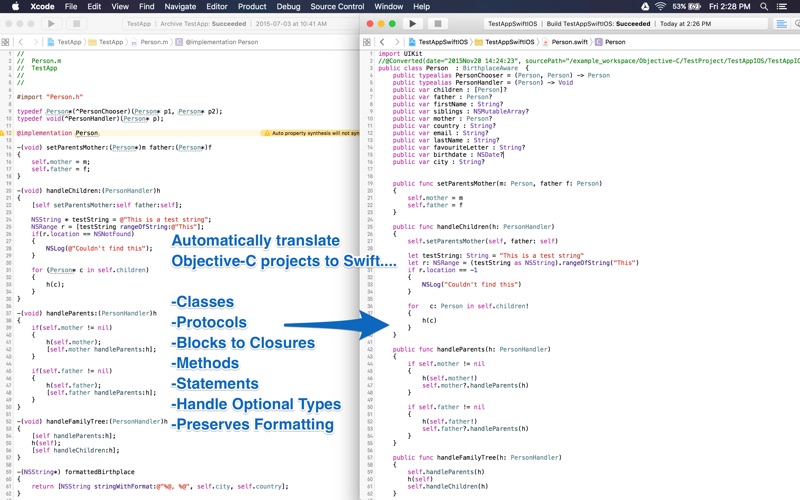Open the Source Control menu
800x500 pixels.
click(x=337, y=6)
